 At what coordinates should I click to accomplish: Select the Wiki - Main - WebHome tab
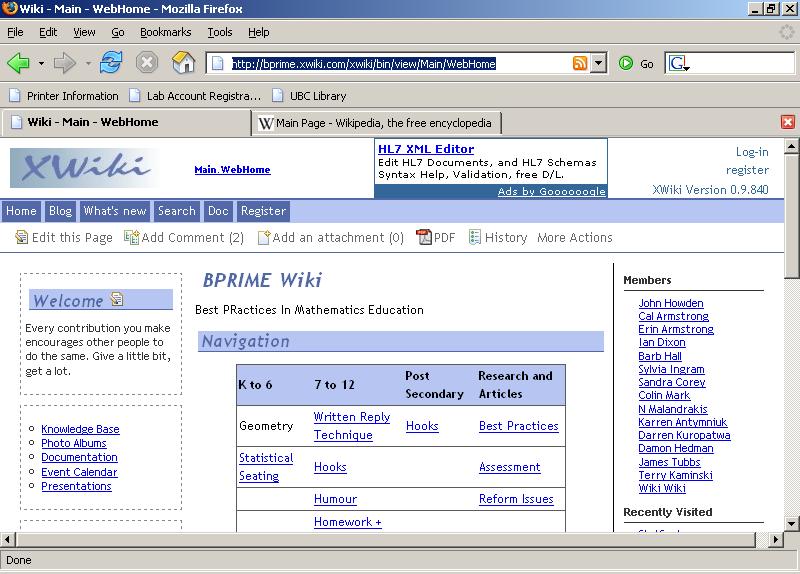pos(126,122)
